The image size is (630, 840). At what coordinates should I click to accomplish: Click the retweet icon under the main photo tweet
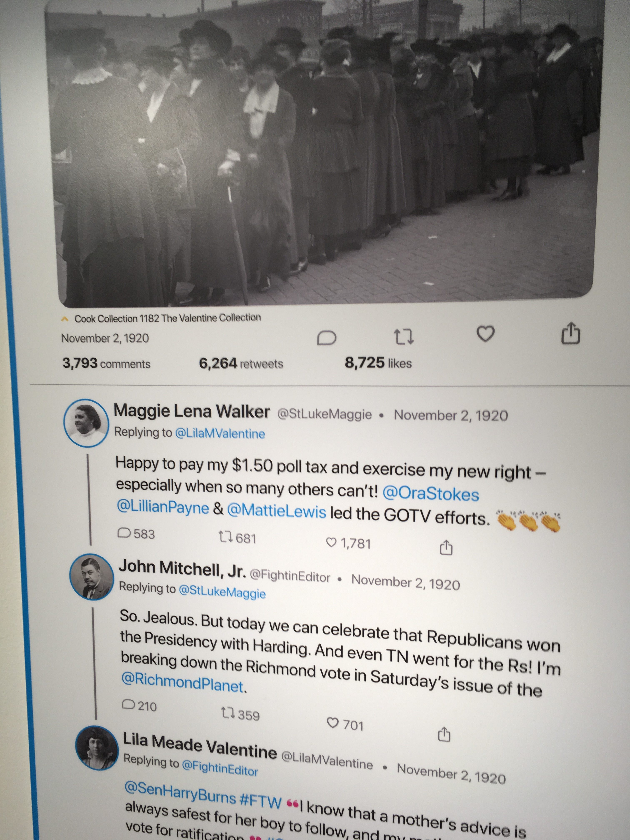click(x=404, y=336)
